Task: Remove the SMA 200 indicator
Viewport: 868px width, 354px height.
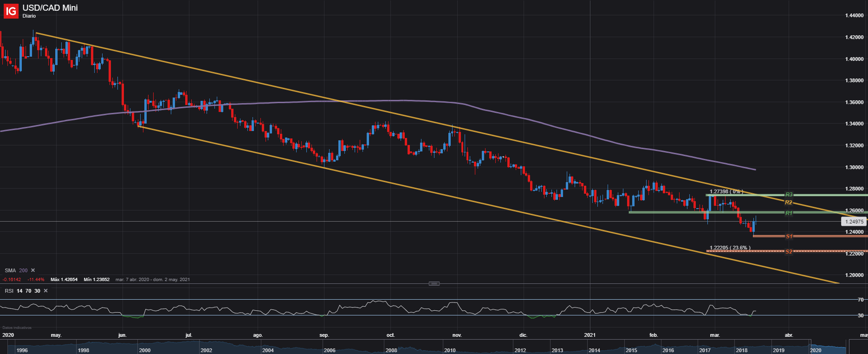Action: coord(33,270)
